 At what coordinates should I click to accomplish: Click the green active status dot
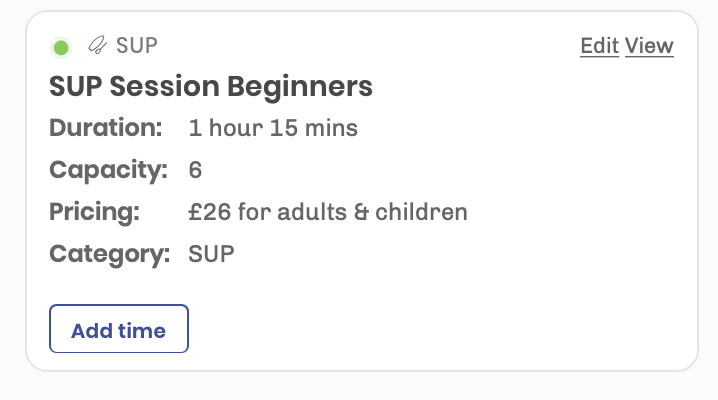(61, 48)
